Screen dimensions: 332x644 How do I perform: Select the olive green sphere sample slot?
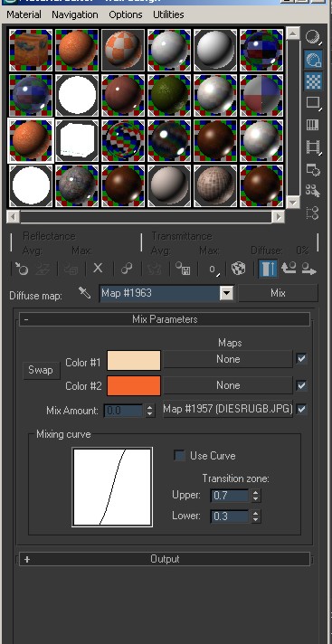pyautogui.click(x=169, y=95)
